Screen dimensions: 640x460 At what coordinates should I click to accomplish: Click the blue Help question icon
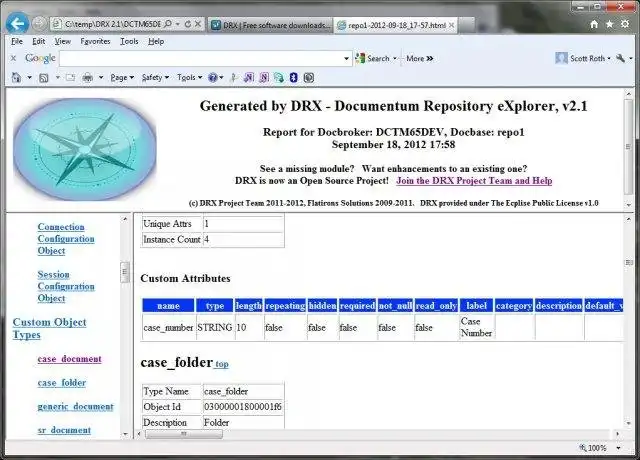[213, 78]
